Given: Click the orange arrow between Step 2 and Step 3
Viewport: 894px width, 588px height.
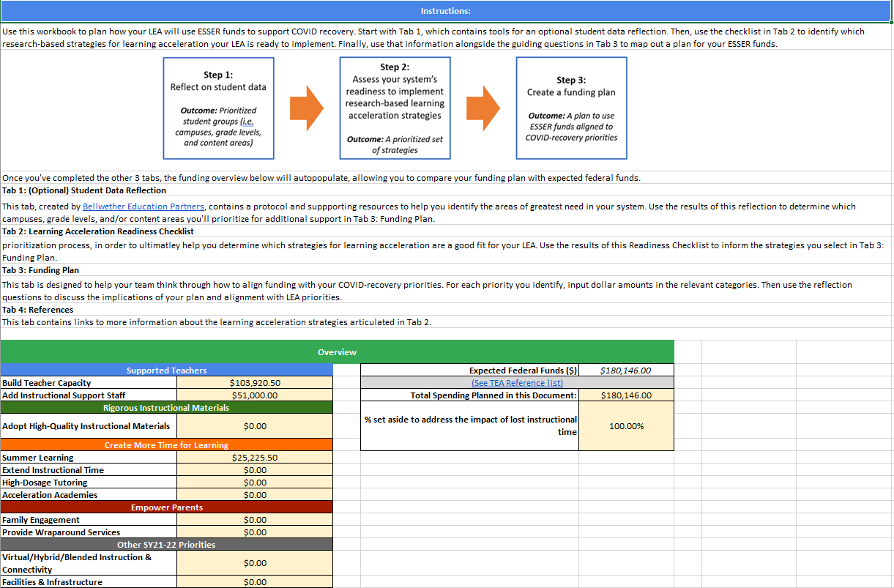Looking at the screenshot, I should (x=483, y=108).
